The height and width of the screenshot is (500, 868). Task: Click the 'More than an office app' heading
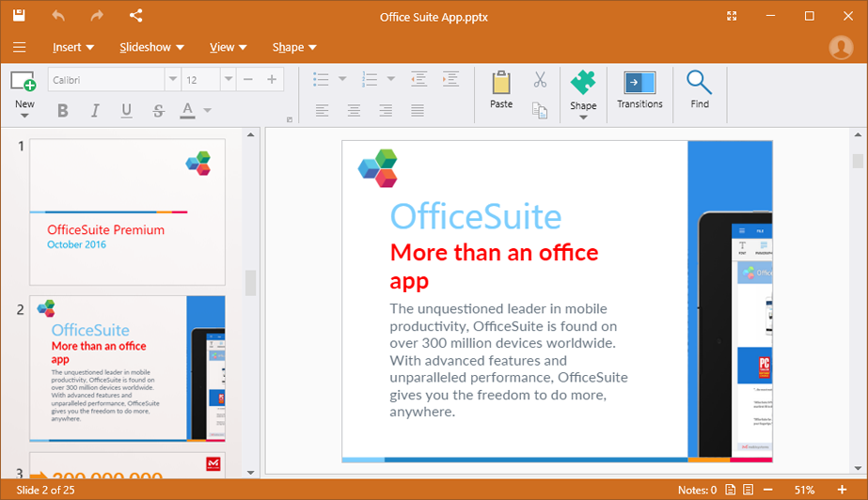click(x=494, y=267)
